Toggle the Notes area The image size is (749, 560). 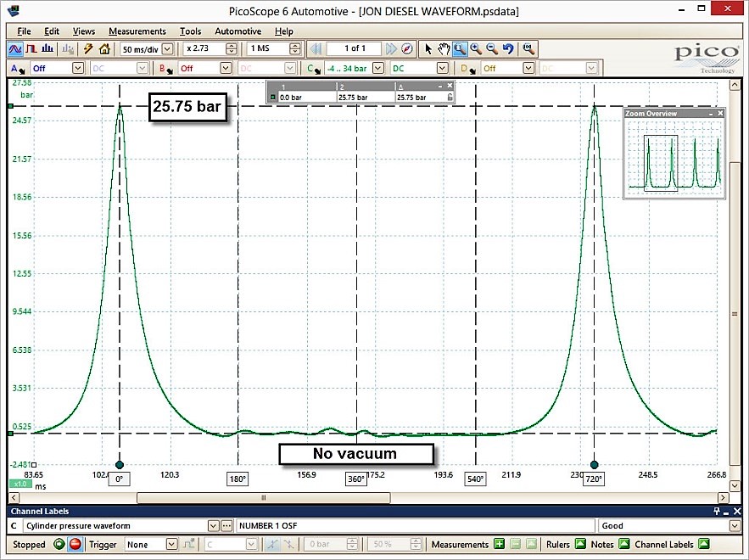coord(623,544)
